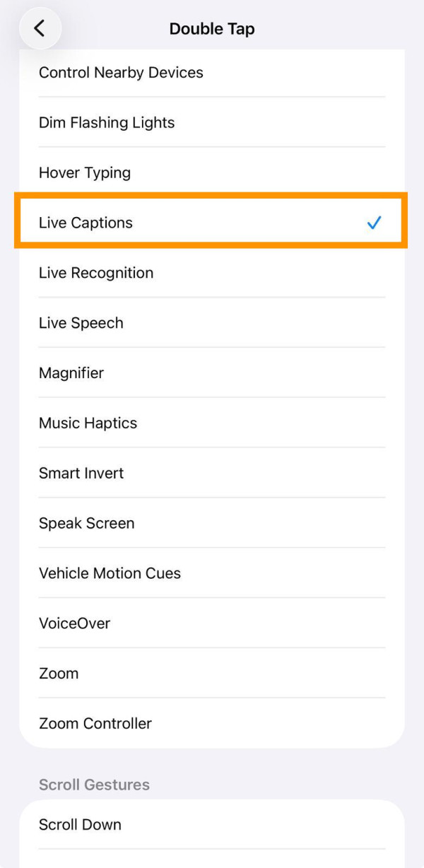Image resolution: width=424 pixels, height=868 pixels.
Task: Tap the Double Tap screen title
Action: [x=212, y=28]
